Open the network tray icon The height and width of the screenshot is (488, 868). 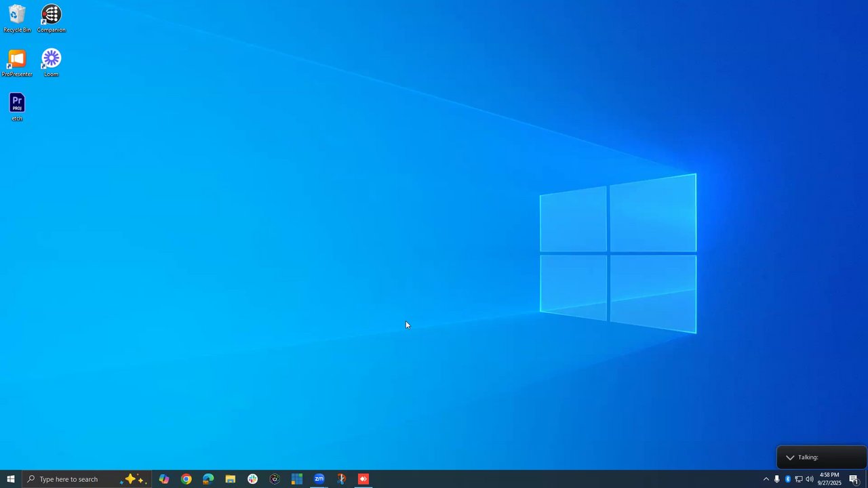pos(799,479)
